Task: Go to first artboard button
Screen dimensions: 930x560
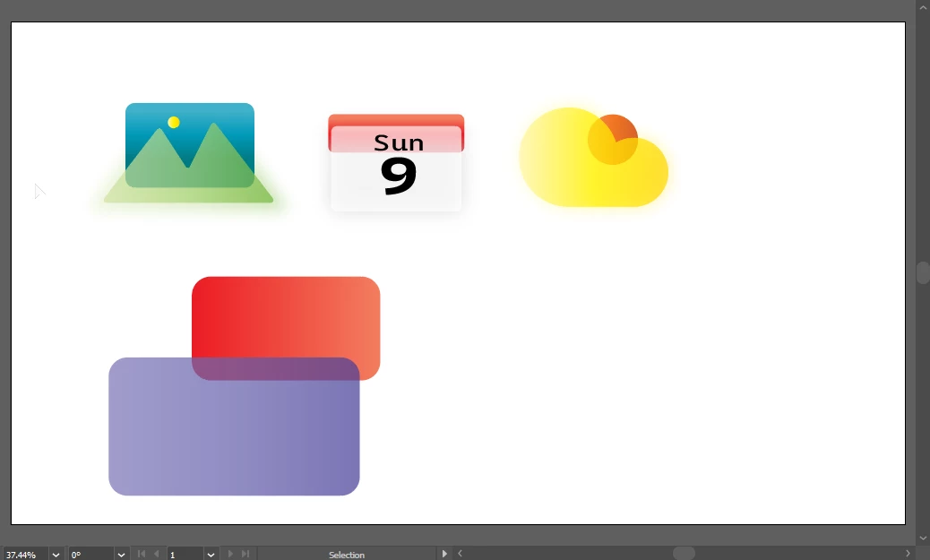Action: click(x=142, y=555)
